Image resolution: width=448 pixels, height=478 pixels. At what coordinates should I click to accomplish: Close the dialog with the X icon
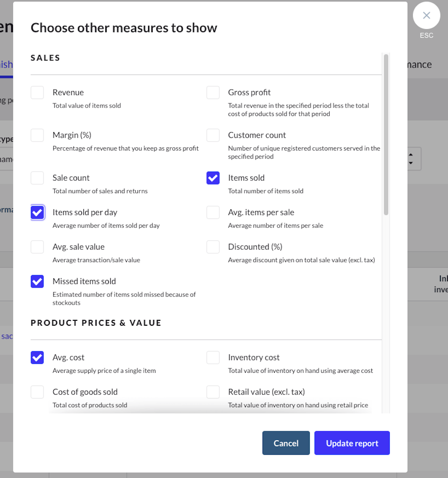pyautogui.click(x=426, y=15)
